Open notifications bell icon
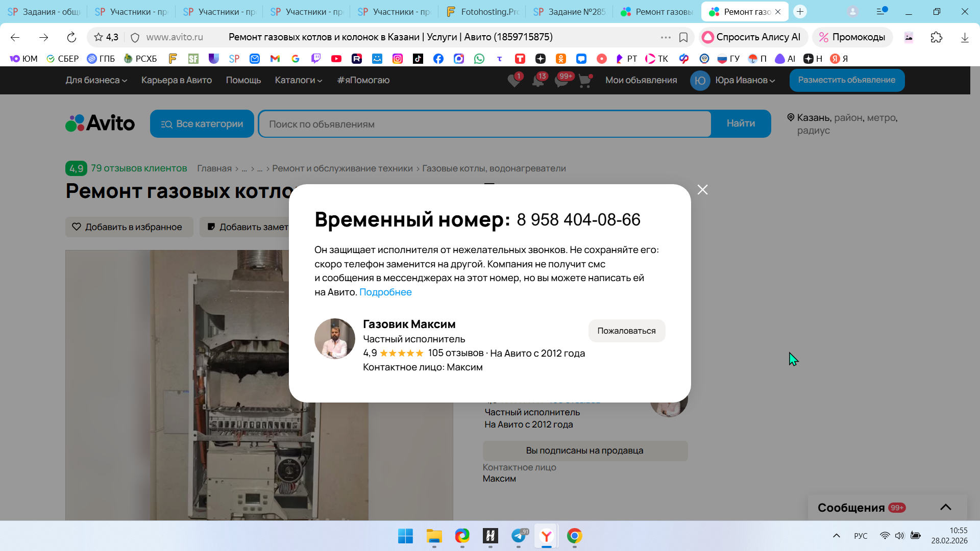Screen dimensions: 980x551 click(x=537, y=81)
